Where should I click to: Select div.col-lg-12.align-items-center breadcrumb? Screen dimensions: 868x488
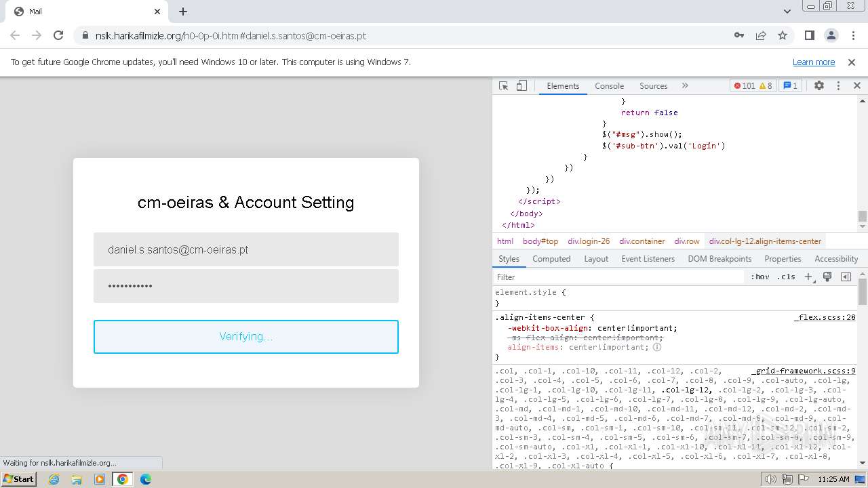(x=765, y=241)
